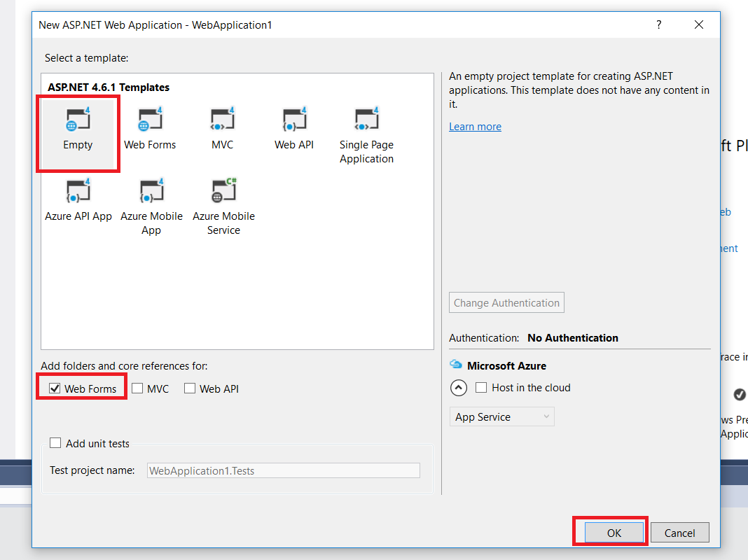Select the Web API template icon
The width and height of the screenshot is (748, 560).
tap(294, 119)
